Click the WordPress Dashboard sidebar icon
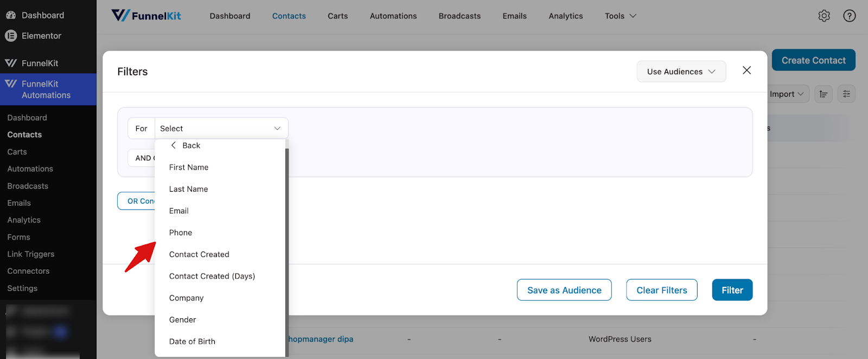This screenshot has width=868, height=359. coord(11,15)
